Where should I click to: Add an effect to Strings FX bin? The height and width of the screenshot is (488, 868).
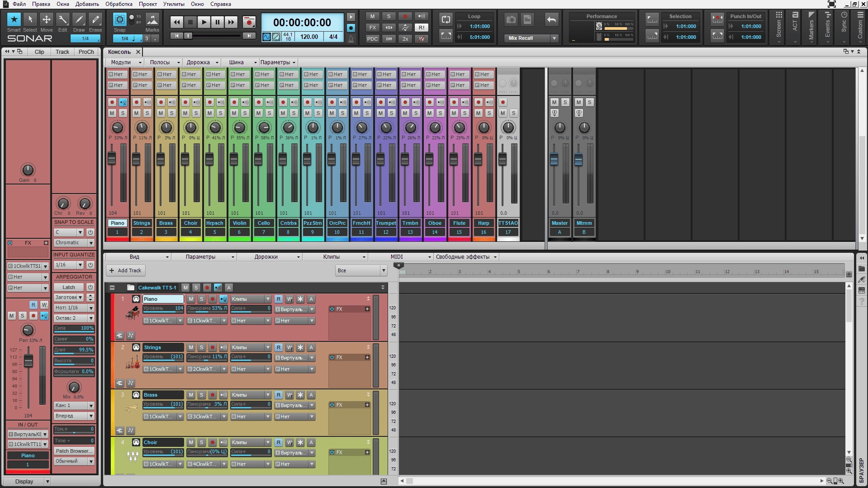click(x=367, y=357)
